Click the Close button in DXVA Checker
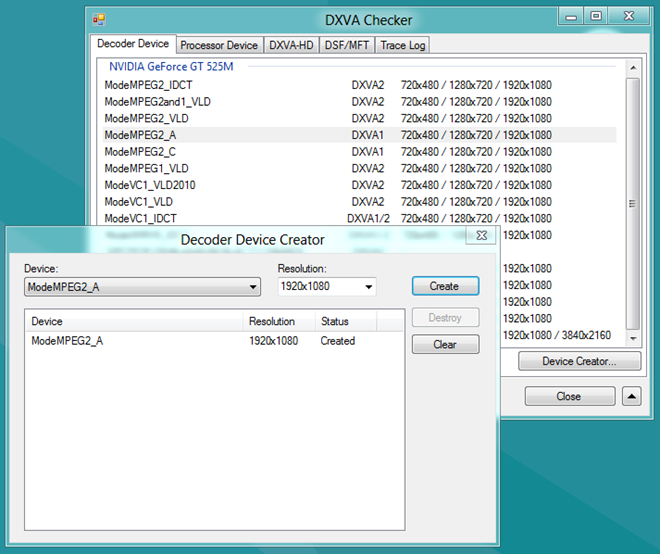The width and height of the screenshot is (660, 554). 568,396
